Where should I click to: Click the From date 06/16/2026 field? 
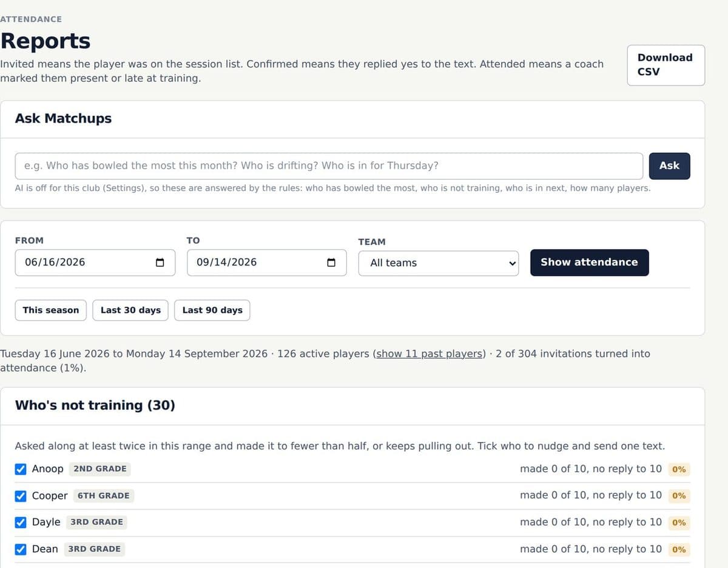(95, 262)
